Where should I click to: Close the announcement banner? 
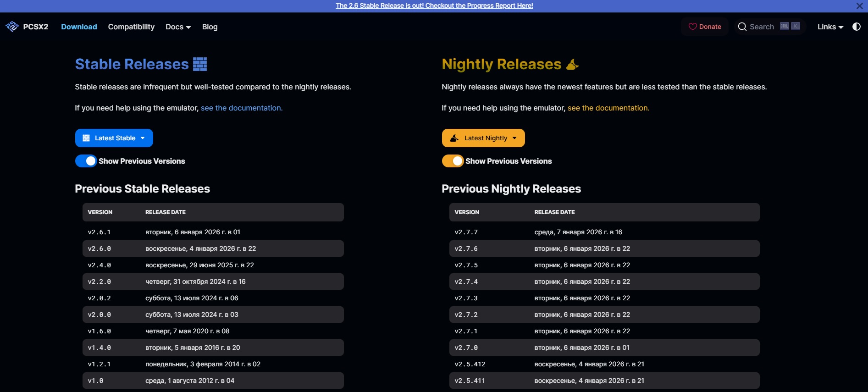[x=860, y=6]
